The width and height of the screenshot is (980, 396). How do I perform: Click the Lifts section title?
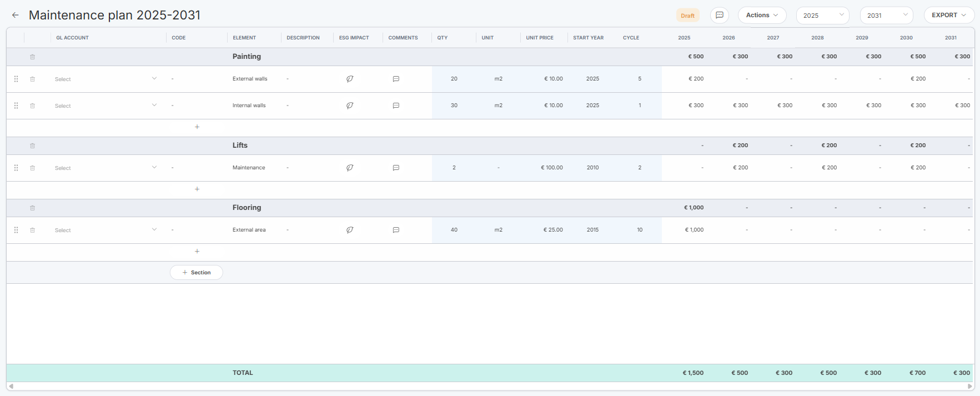[x=240, y=146]
